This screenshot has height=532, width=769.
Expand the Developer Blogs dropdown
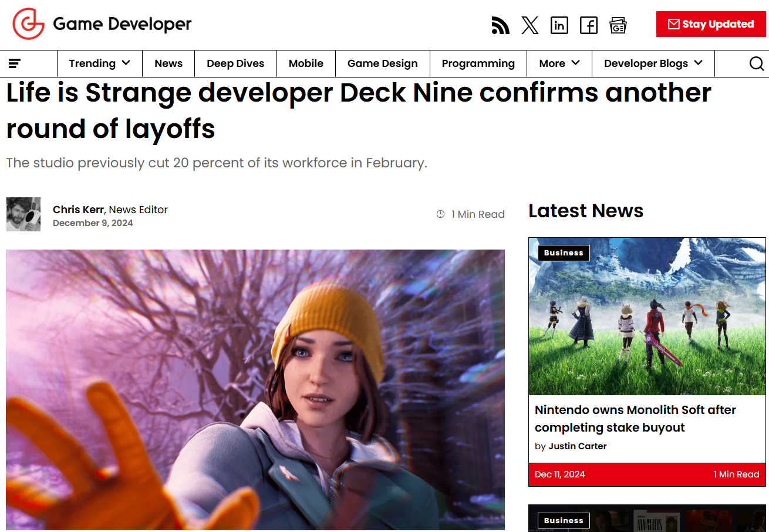tap(653, 63)
